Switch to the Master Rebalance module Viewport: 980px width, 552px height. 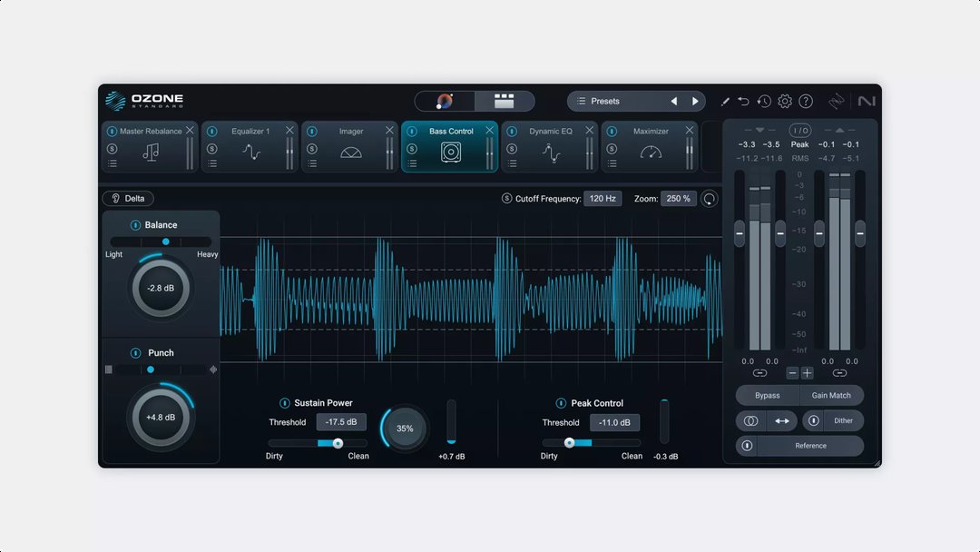coord(151,132)
